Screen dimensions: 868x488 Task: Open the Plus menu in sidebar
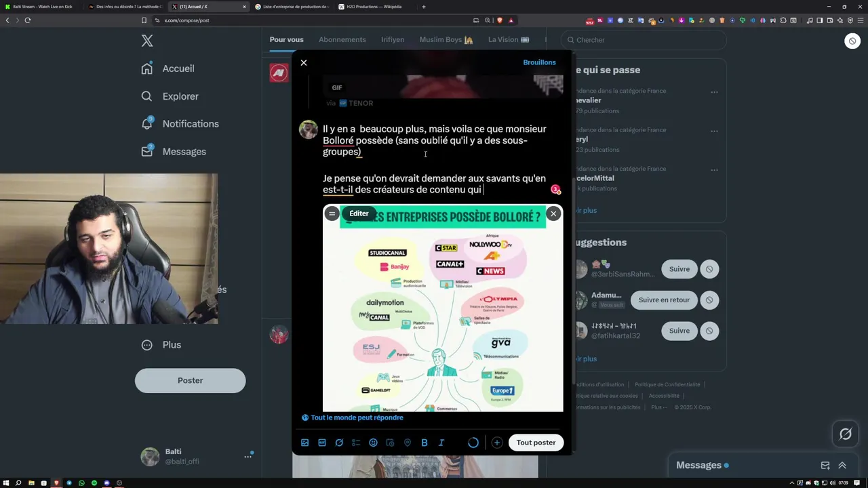pos(161,344)
